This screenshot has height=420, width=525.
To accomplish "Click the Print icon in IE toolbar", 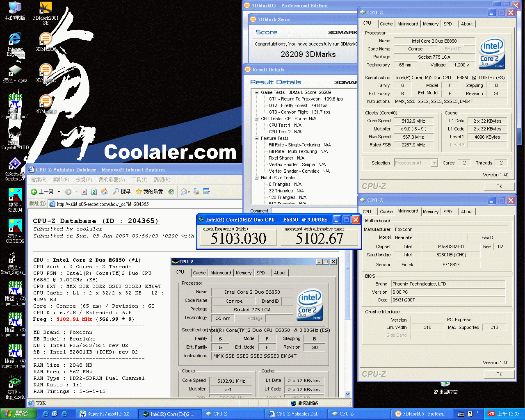I will click(x=196, y=192).
